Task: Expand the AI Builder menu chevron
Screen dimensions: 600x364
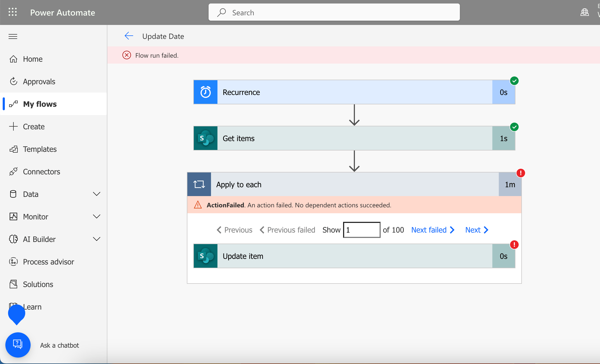Action: point(96,239)
